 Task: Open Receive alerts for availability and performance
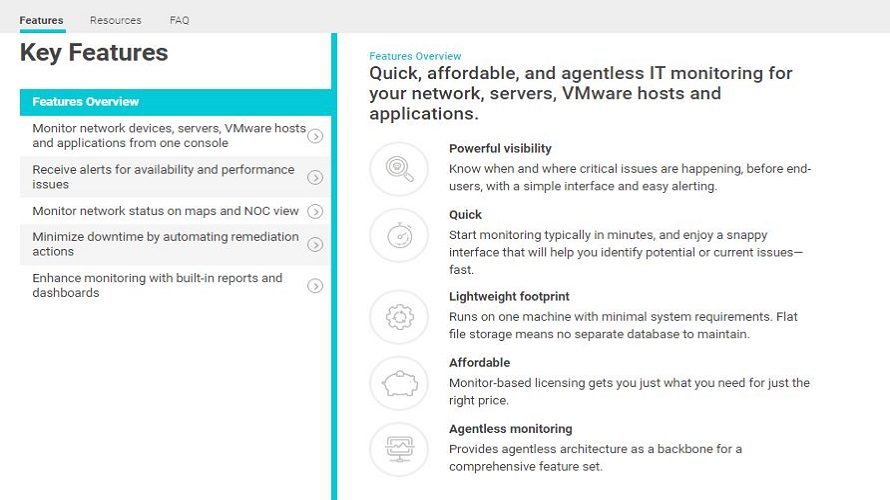coord(163,177)
